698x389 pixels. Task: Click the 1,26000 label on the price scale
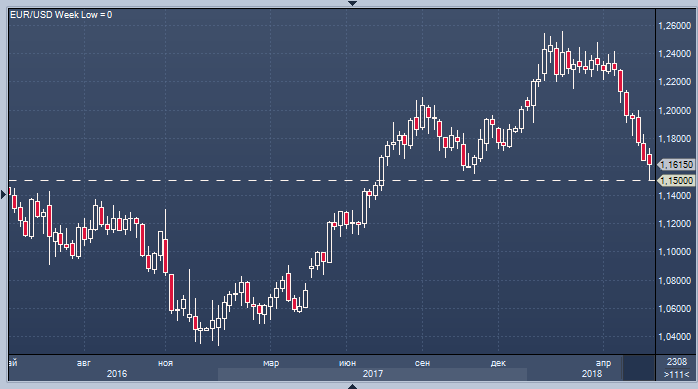[x=674, y=26]
